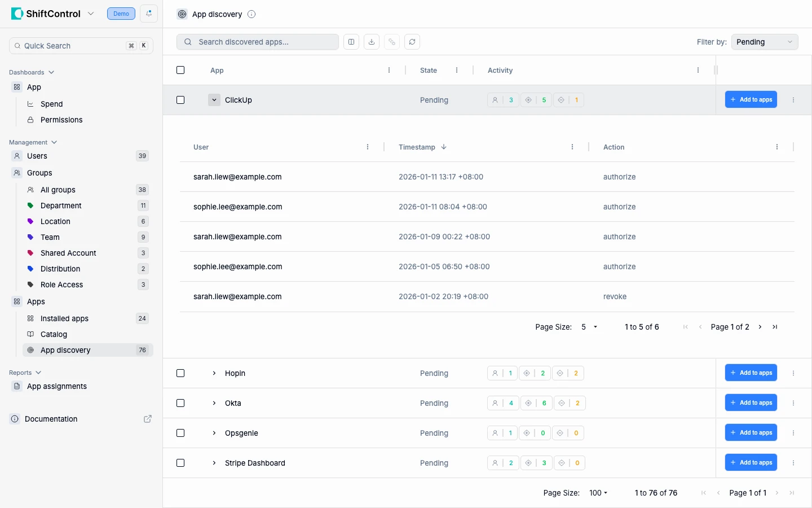Collapse the expanded ClickUp row
Viewport: 812px width, 508px height.
point(214,100)
